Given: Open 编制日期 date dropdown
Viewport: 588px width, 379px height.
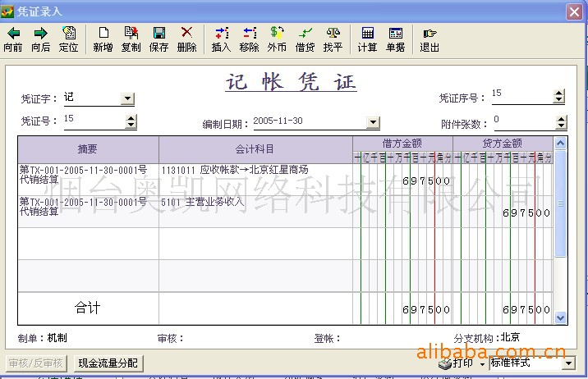Looking at the screenshot, I should (x=373, y=122).
